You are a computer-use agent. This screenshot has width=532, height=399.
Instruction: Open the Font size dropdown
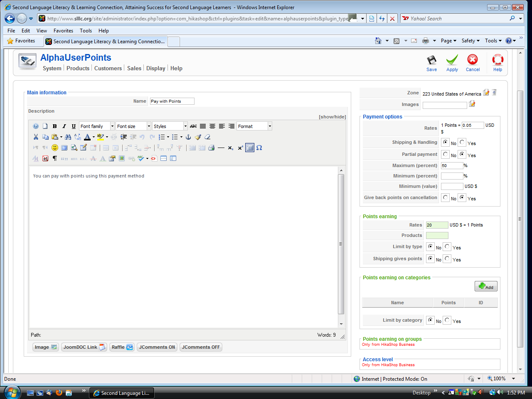pyautogui.click(x=133, y=126)
